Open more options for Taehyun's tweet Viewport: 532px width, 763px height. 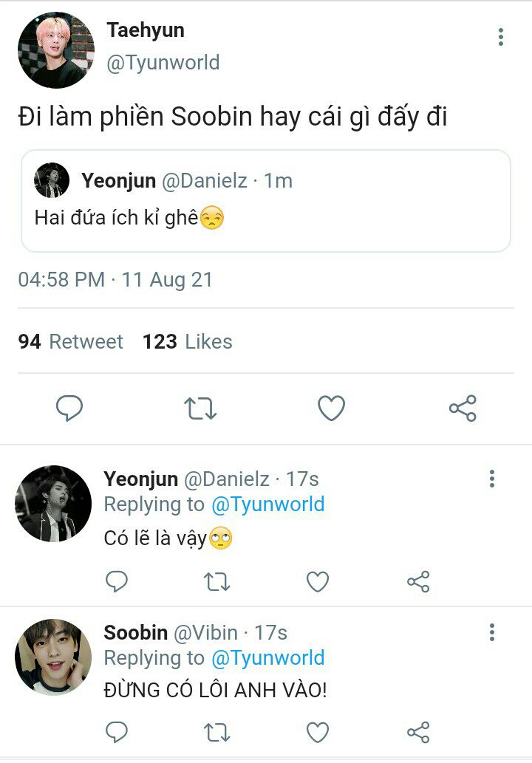click(501, 37)
